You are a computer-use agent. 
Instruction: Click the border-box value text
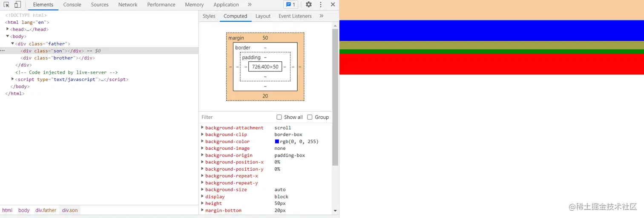pos(288,134)
